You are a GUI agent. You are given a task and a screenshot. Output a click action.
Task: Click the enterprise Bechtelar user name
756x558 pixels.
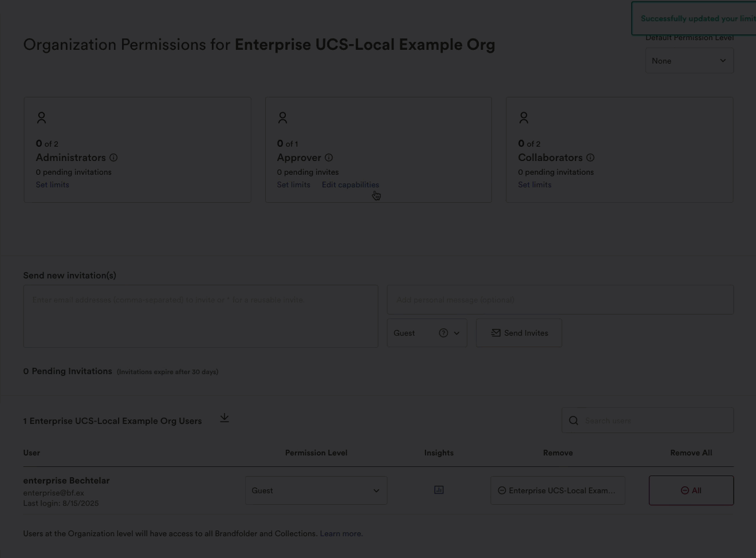[66, 481]
